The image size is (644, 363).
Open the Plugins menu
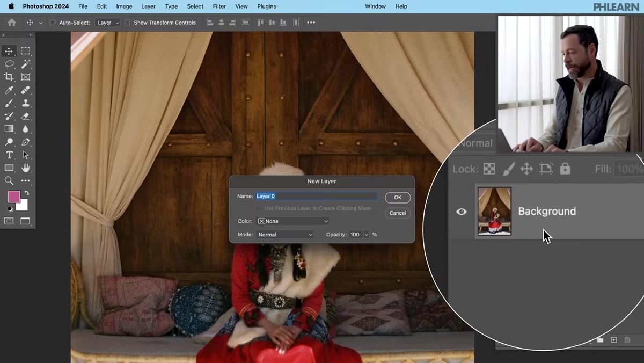266,6
